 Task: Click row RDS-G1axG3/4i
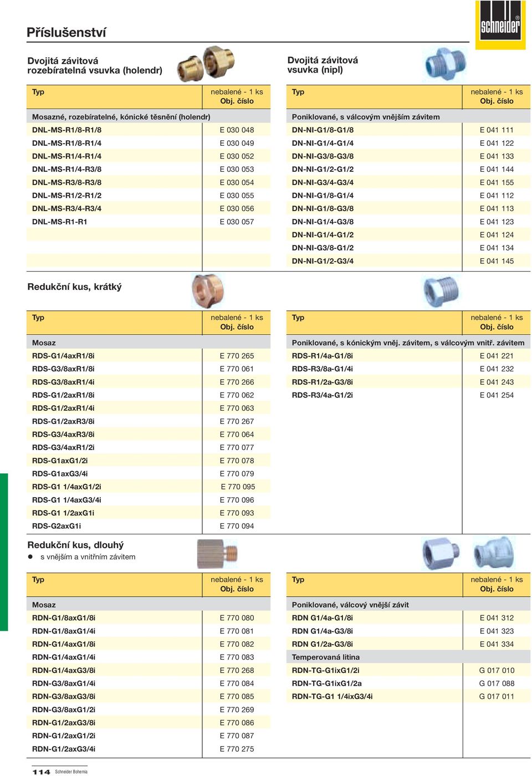coord(149,473)
